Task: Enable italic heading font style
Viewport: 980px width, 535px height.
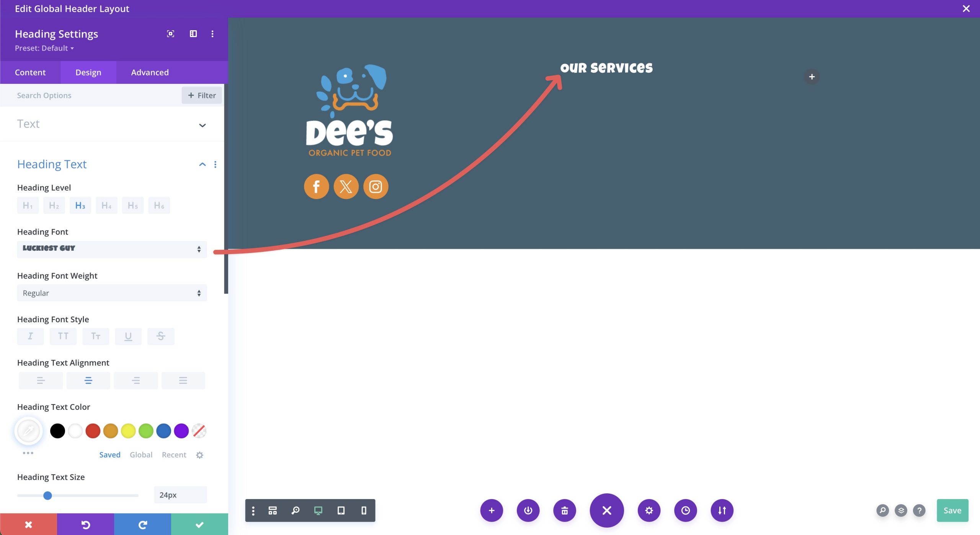Action: tap(30, 336)
